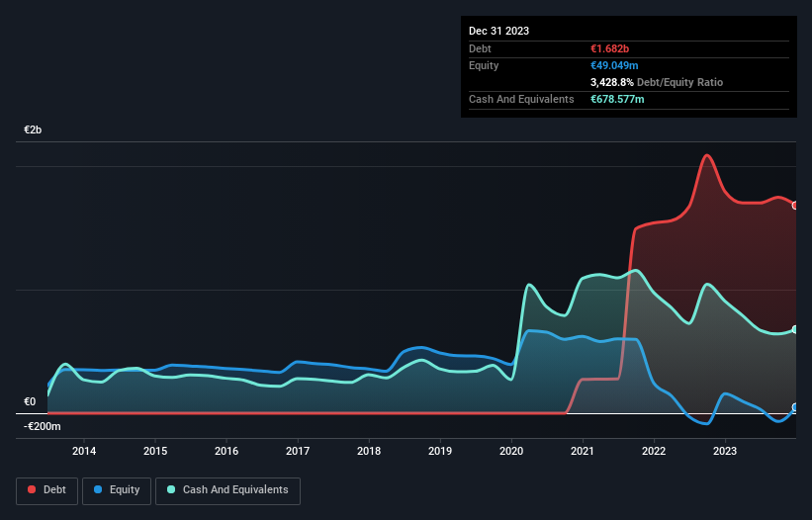This screenshot has width=812, height=520.
Task: Click the Debt label in tooltip
Action: (480, 48)
